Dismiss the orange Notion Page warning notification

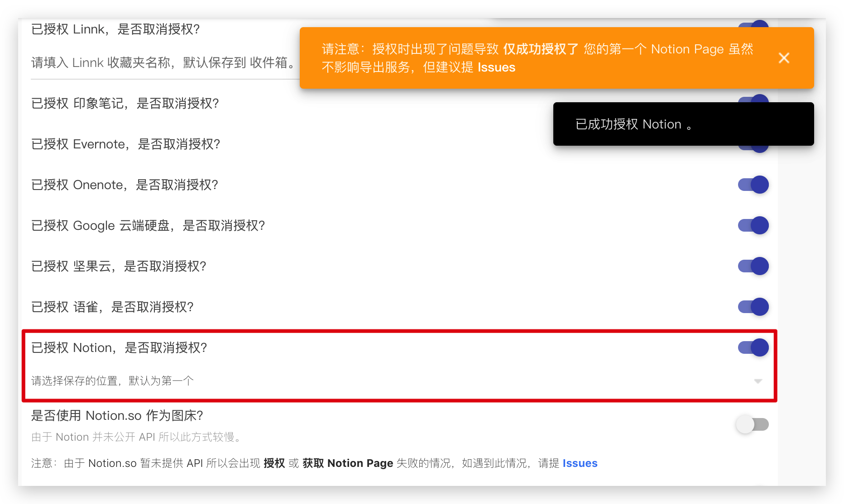click(x=784, y=58)
